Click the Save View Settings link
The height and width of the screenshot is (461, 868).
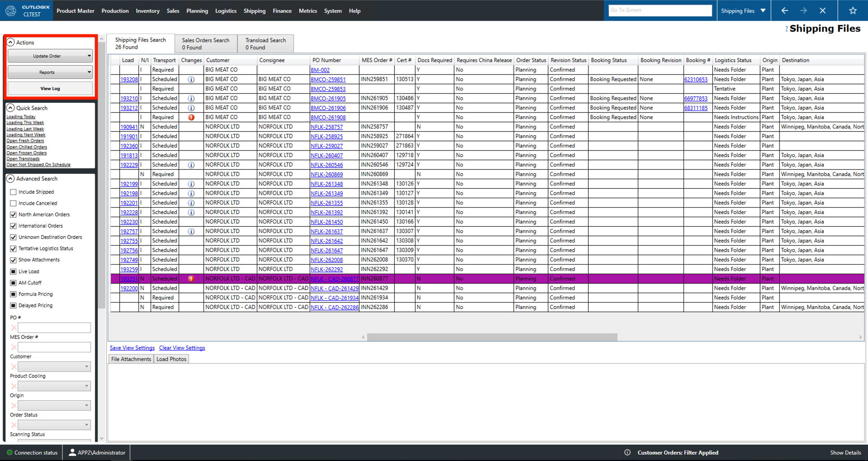[x=132, y=348]
